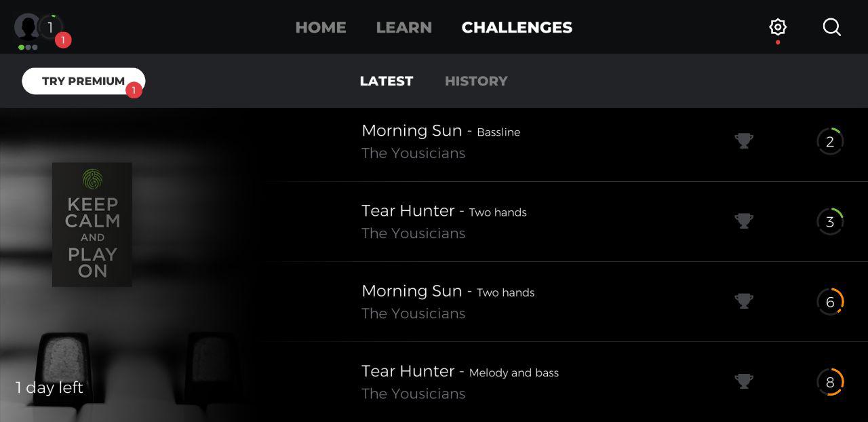Select the LATEST sub-tab

click(x=387, y=81)
